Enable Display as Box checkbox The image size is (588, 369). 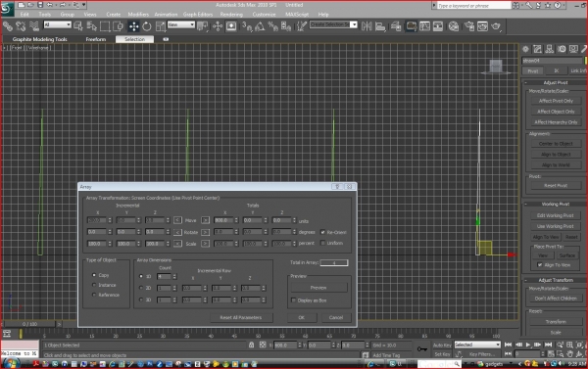click(294, 300)
